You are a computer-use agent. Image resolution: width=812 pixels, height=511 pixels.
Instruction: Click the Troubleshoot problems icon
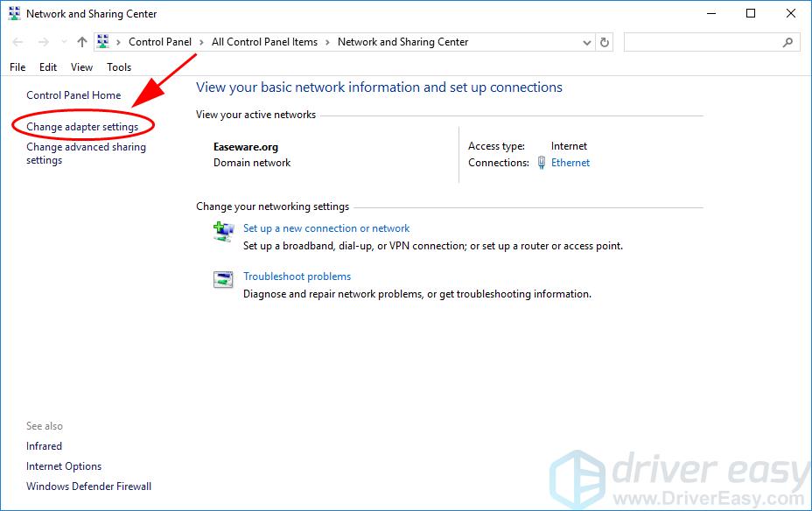[x=223, y=280]
